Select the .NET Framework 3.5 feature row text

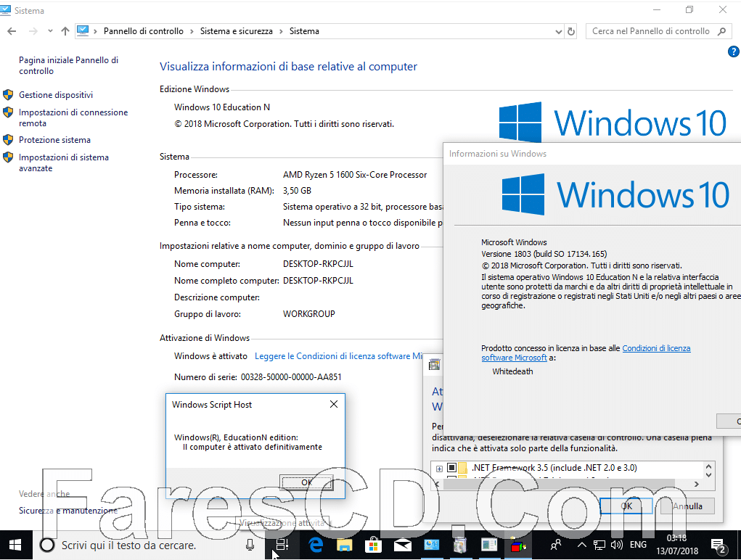click(x=554, y=468)
